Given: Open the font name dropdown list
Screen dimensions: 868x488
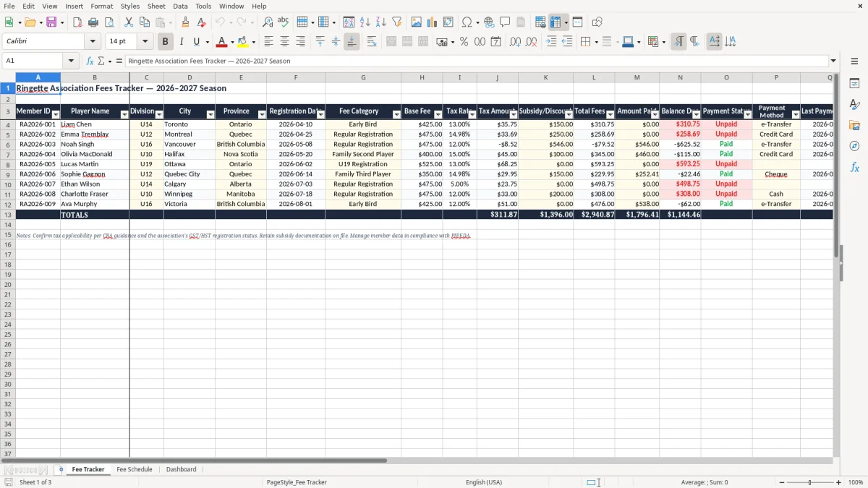Looking at the screenshot, I should pyautogui.click(x=93, y=42).
